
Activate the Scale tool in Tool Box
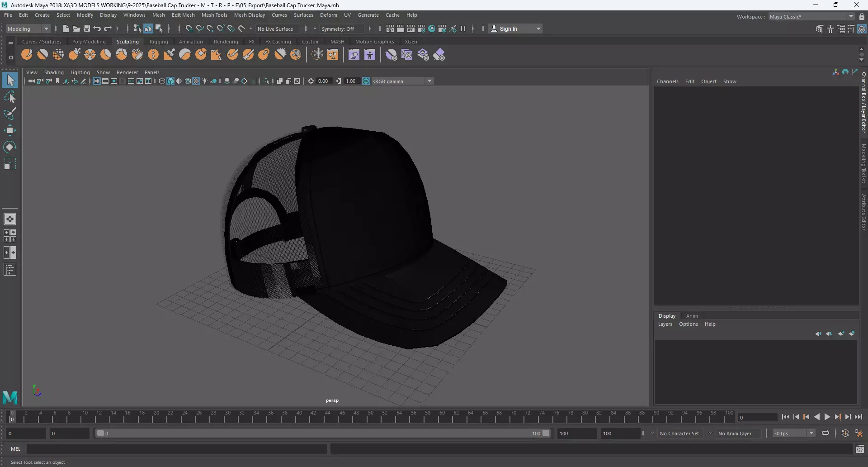pos(10,164)
